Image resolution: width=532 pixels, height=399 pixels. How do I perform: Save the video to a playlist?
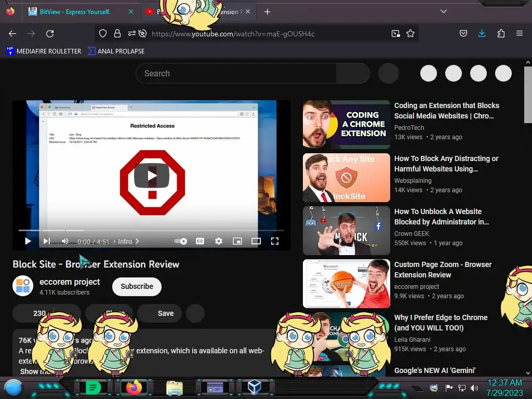pyautogui.click(x=160, y=313)
